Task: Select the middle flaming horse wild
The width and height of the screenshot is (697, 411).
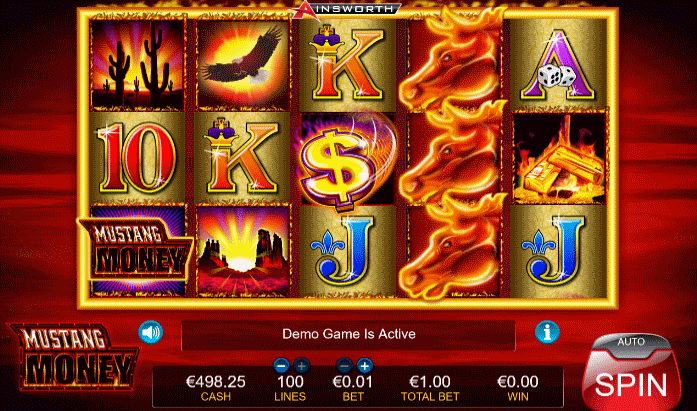Action: (x=453, y=158)
